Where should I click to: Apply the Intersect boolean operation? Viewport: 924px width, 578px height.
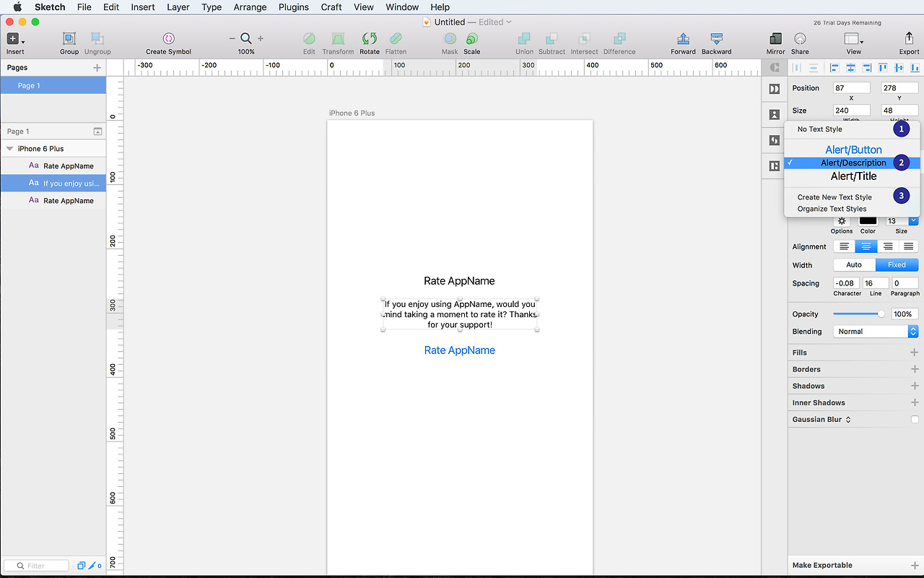click(584, 39)
